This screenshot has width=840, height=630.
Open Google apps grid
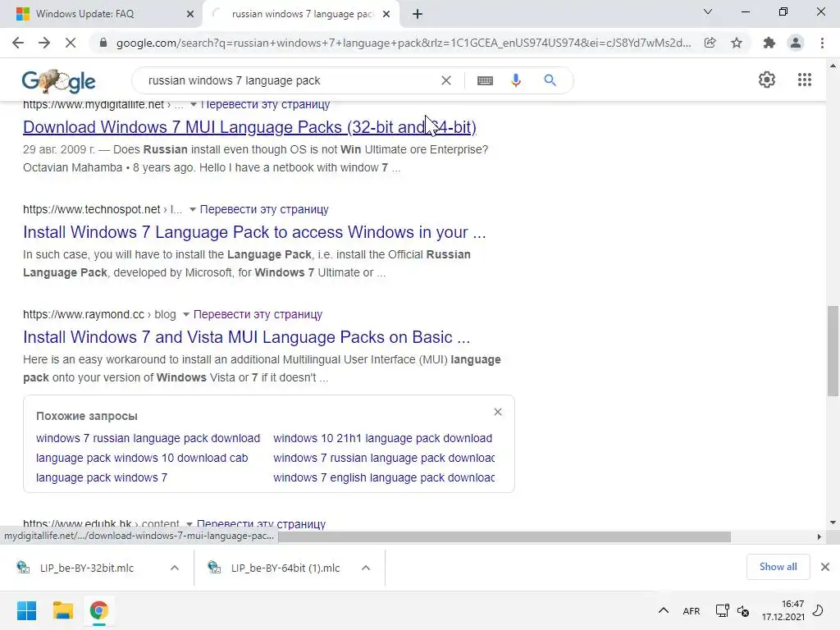click(x=804, y=80)
